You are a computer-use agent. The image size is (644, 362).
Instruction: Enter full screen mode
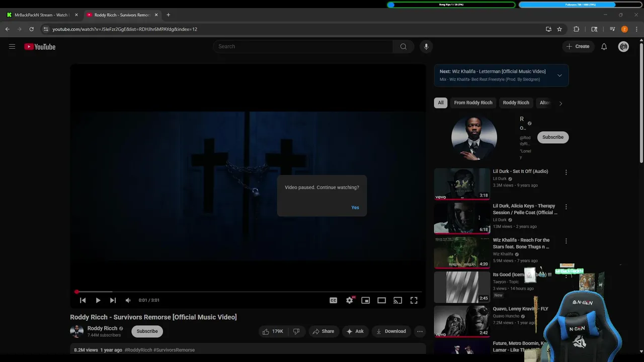click(414, 300)
